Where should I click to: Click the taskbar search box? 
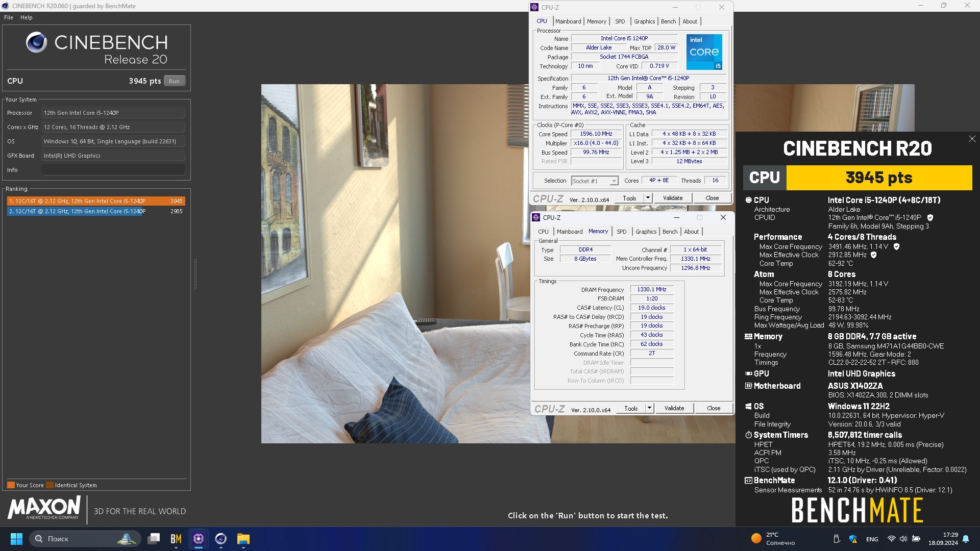click(84, 539)
